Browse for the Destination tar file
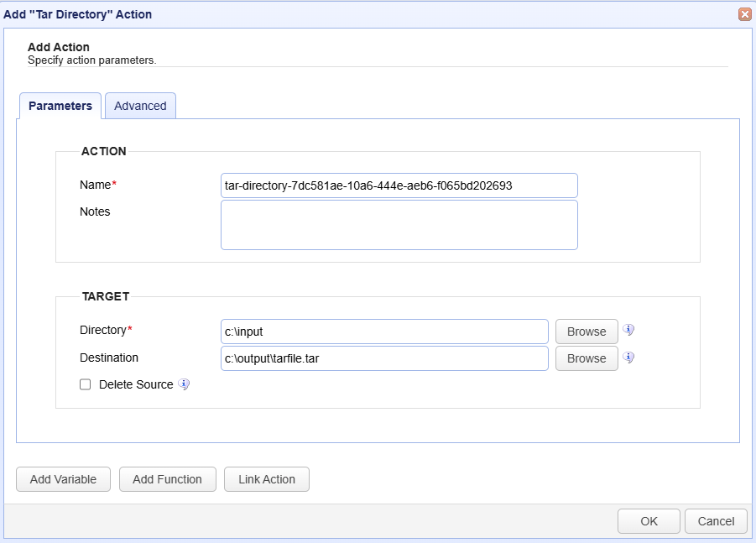Viewport: 756px width, 543px height. coord(587,358)
